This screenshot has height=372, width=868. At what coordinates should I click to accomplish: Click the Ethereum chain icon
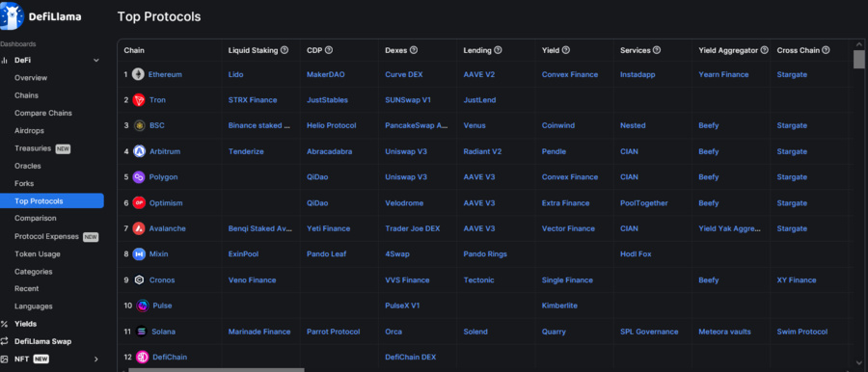pyautogui.click(x=138, y=74)
